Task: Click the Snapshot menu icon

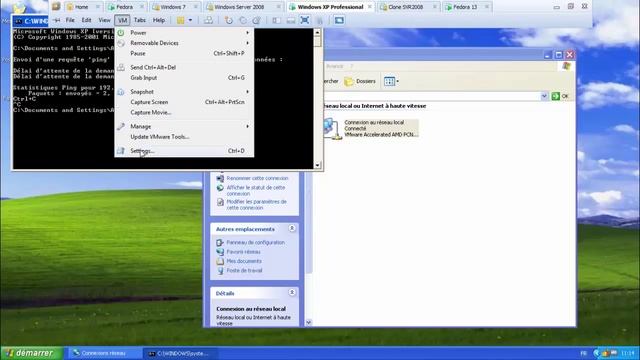Action: (121, 92)
